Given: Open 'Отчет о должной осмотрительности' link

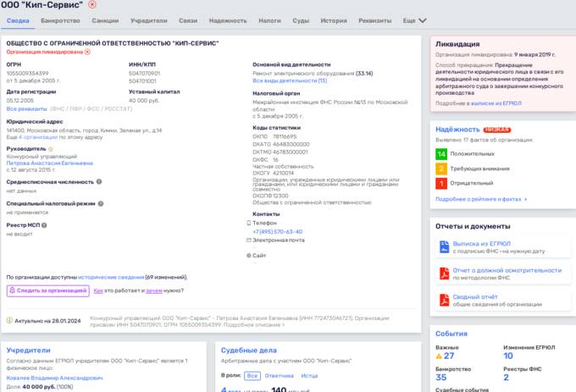Looking at the screenshot, I should click(x=507, y=270).
